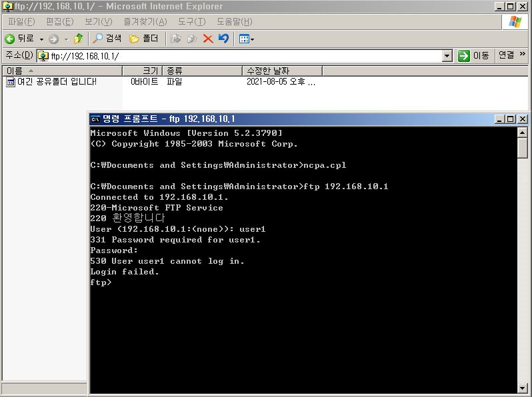Screen dimensions: 532x397
Task: Click the 연결 links toolbar label
Action: click(506, 55)
